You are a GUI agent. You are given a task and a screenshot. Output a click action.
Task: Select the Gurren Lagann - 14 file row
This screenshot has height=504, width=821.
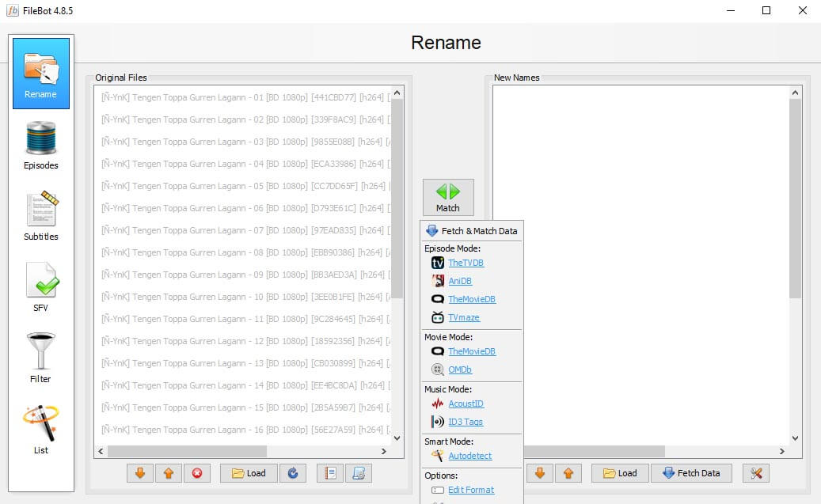pyautogui.click(x=243, y=385)
